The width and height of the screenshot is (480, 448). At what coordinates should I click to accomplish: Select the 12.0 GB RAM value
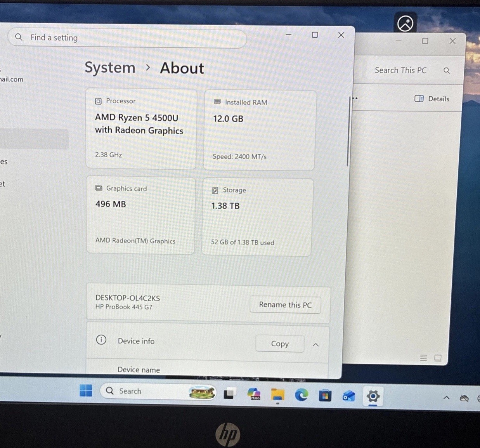(x=228, y=119)
